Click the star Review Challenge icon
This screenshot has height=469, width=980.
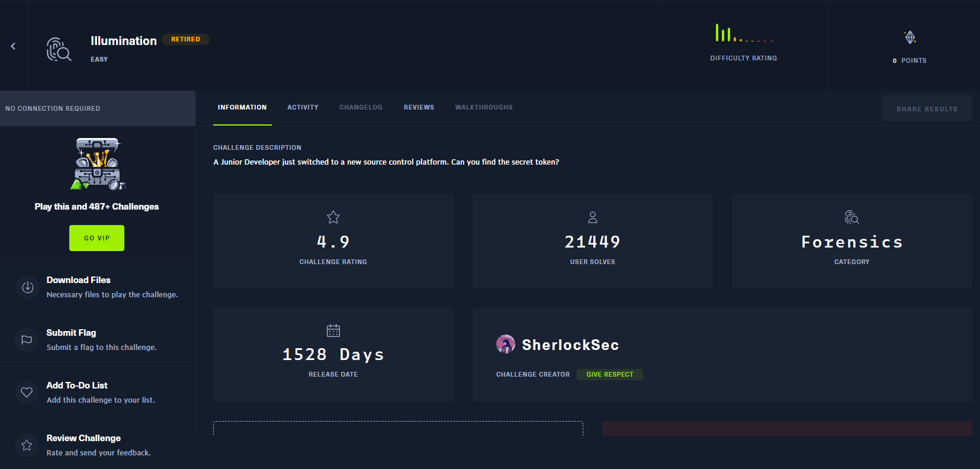click(27, 445)
